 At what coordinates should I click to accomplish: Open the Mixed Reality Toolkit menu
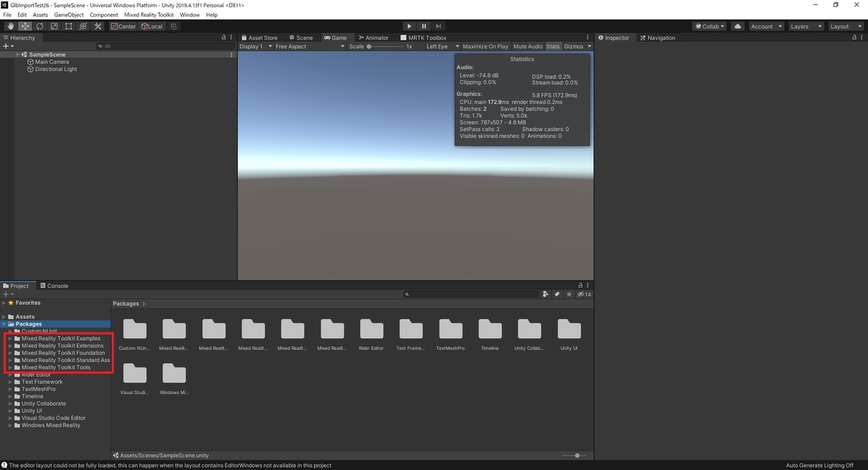[149, 14]
